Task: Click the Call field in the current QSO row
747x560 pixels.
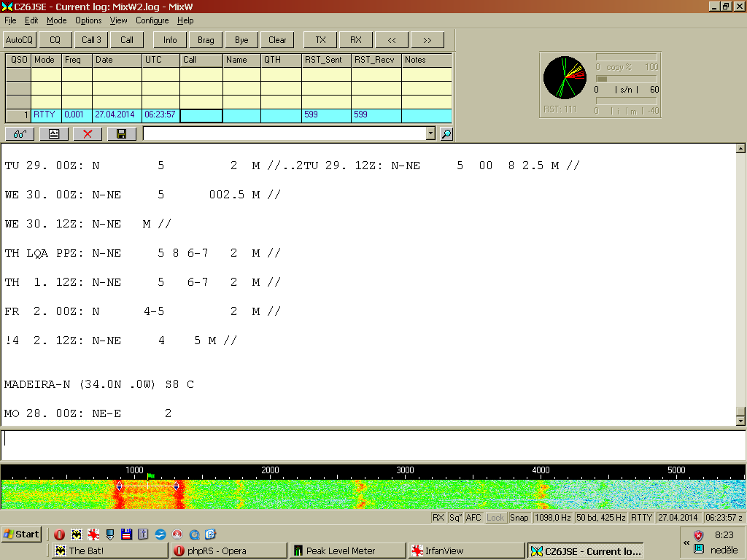Action: [x=201, y=116]
